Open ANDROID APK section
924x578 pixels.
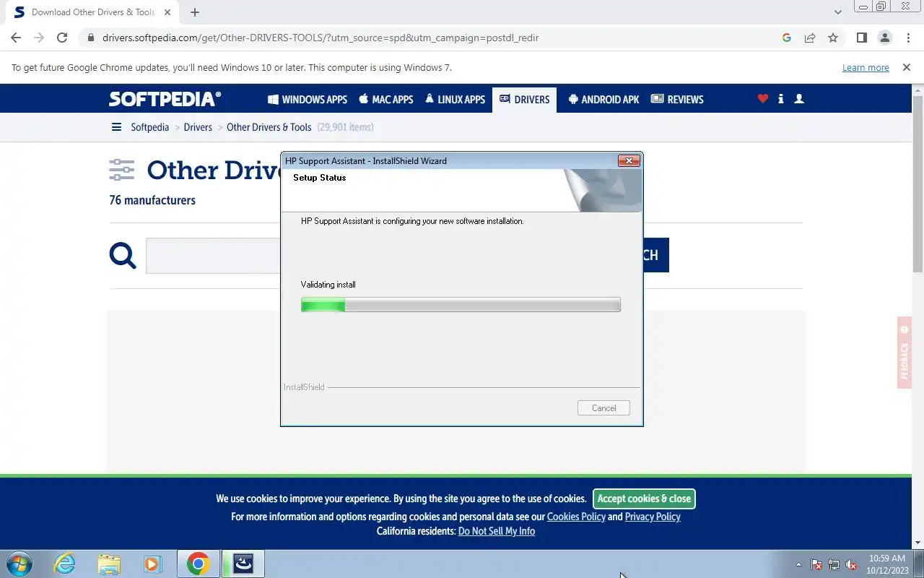(603, 100)
